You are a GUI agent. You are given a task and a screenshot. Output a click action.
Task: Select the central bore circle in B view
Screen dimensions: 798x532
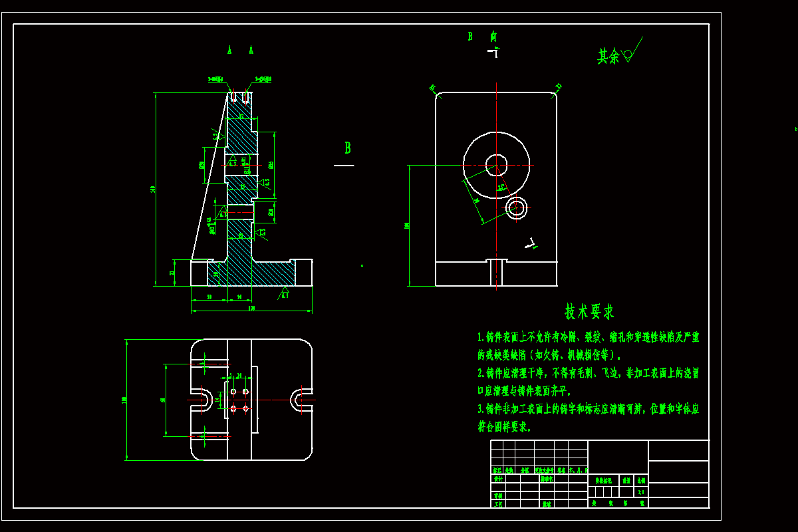pyautogui.click(x=496, y=165)
